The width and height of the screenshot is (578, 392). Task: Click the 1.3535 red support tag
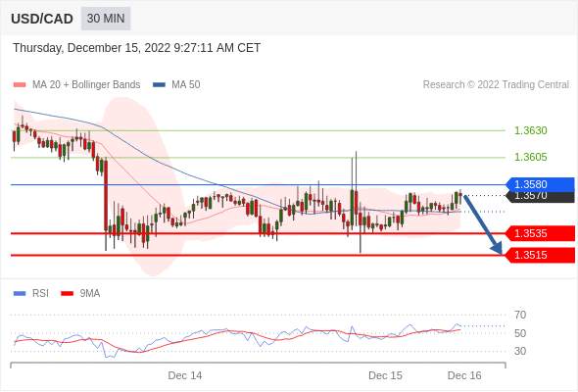click(541, 233)
